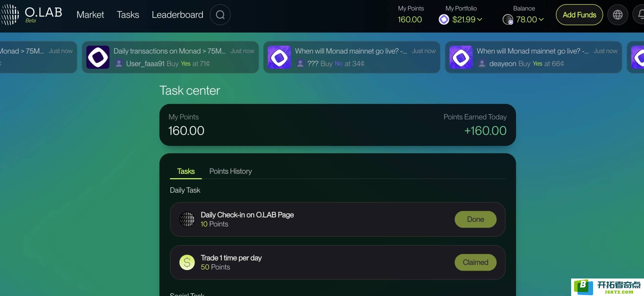Screen dimensions: 644x296
Task: Open the notifications bell icon
Action: [x=639, y=15]
